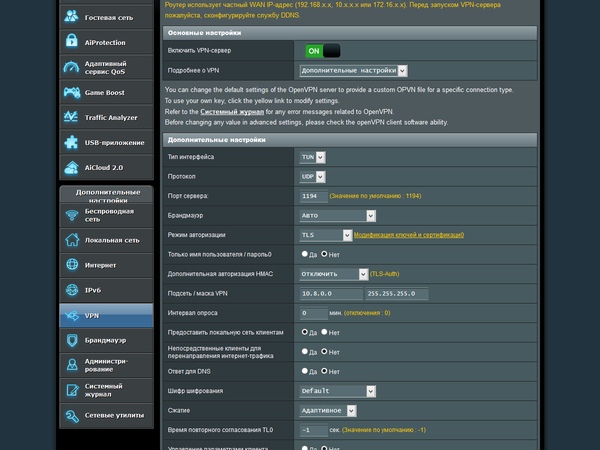This screenshot has width=600, height=450.
Task: Open Game Boost menu item
Action: coord(106,92)
